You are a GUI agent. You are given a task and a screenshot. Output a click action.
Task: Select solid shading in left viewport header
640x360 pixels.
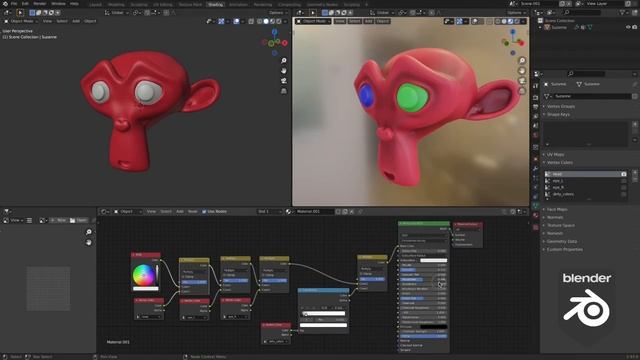[266, 21]
